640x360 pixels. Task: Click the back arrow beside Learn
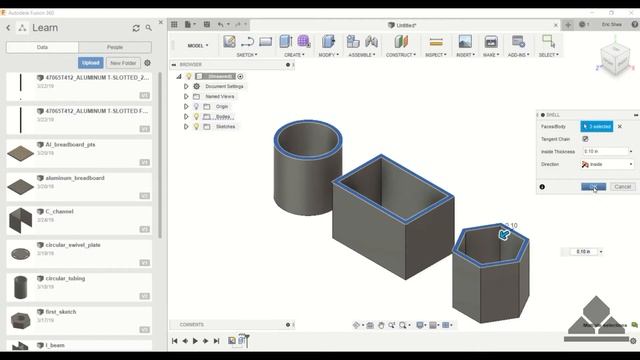(9, 28)
